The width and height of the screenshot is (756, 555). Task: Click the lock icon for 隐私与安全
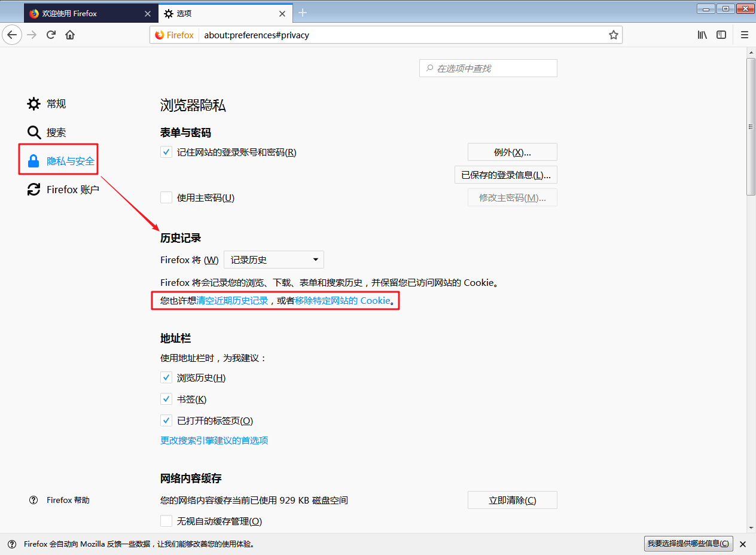(34, 161)
